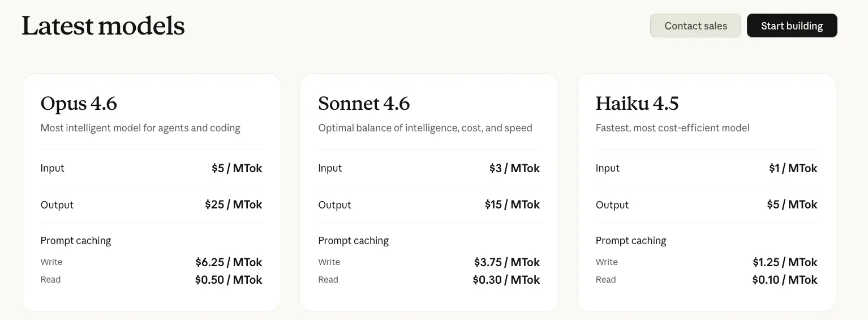Click the Opus 4.6 input price $5 / MTok
868x320 pixels.
(x=237, y=168)
